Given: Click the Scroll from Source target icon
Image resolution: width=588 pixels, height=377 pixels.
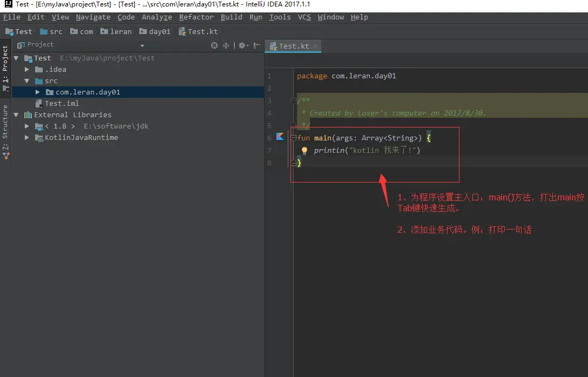Looking at the screenshot, I should point(214,45).
